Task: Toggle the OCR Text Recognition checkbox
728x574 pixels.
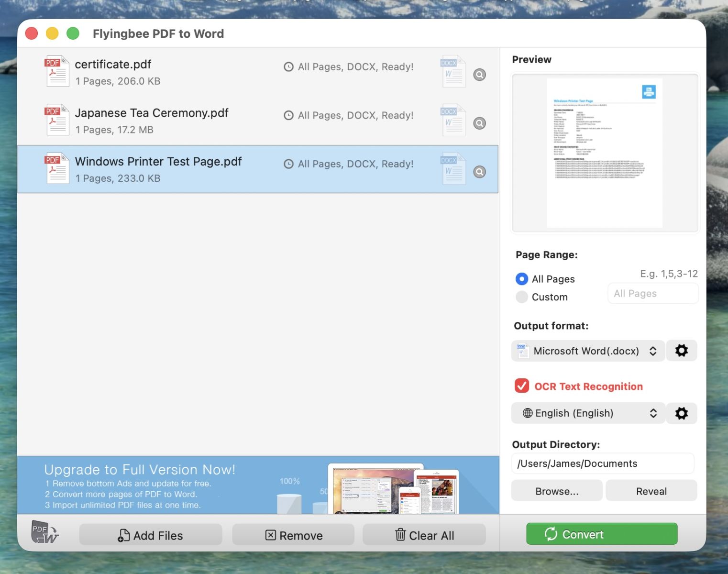Action: click(x=522, y=386)
